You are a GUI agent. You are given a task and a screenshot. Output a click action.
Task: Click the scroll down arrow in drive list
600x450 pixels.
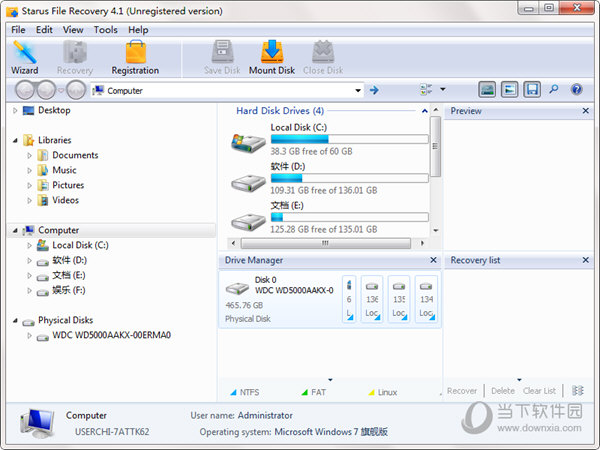tap(435, 230)
